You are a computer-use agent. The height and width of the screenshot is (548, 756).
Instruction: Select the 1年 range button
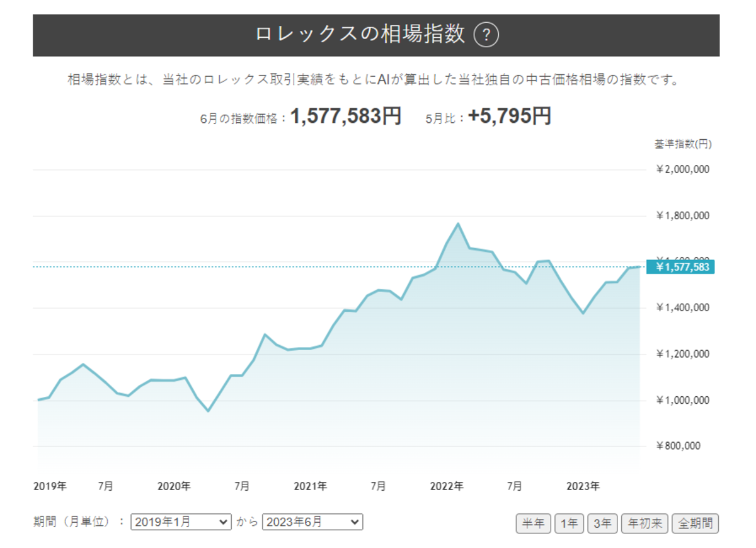[569, 523]
